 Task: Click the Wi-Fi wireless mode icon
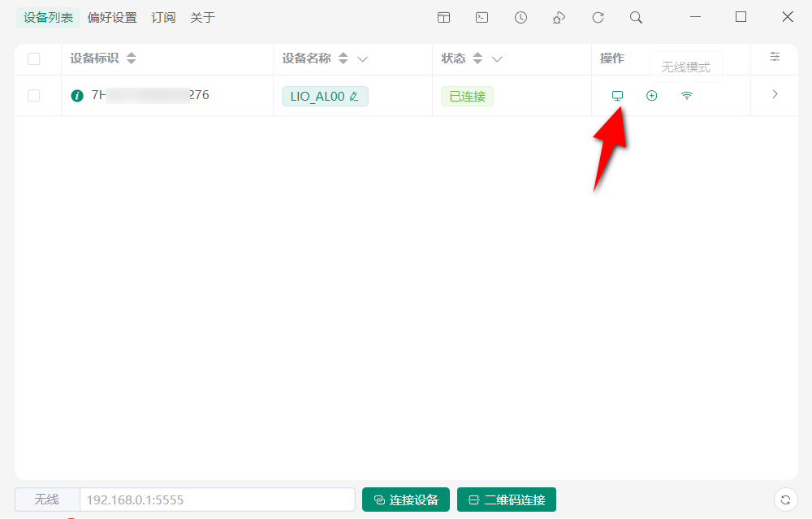click(x=686, y=95)
